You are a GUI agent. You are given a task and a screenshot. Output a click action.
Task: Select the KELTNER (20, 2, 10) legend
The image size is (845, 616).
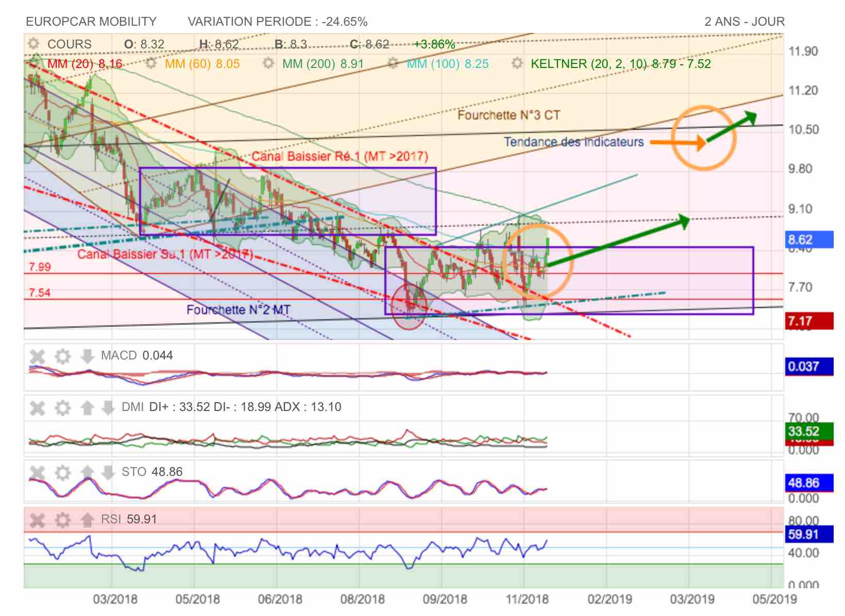pos(621,64)
